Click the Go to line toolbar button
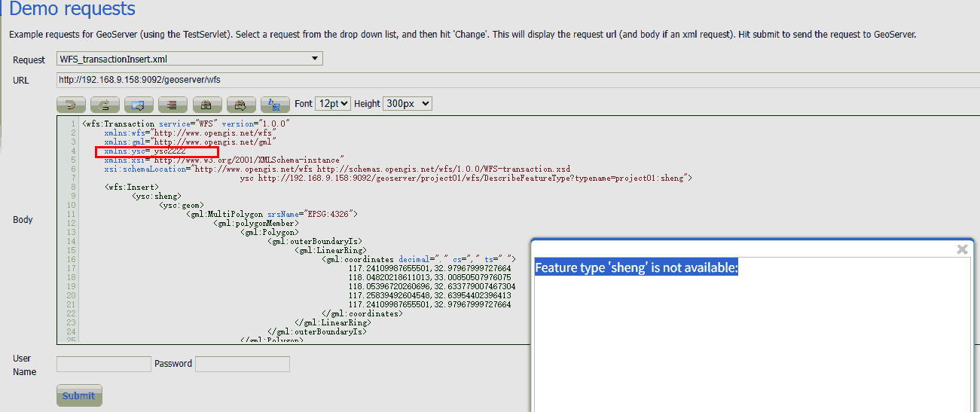 click(139, 105)
